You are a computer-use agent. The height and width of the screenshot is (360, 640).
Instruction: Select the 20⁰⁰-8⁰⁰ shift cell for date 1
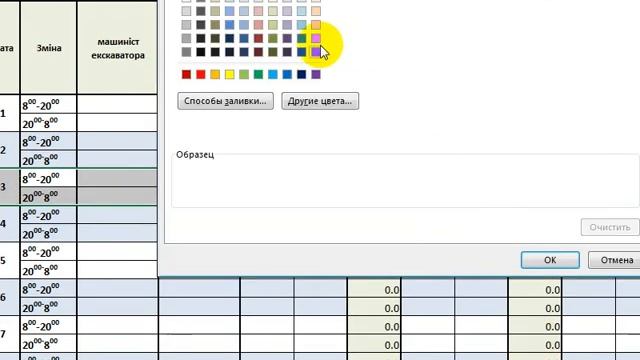(49, 123)
